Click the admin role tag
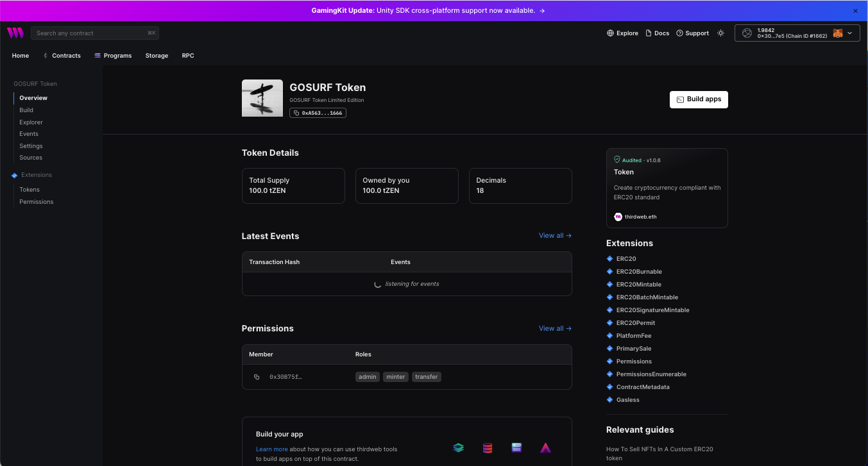Image resolution: width=868 pixels, height=466 pixels. click(x=368, y=377)
